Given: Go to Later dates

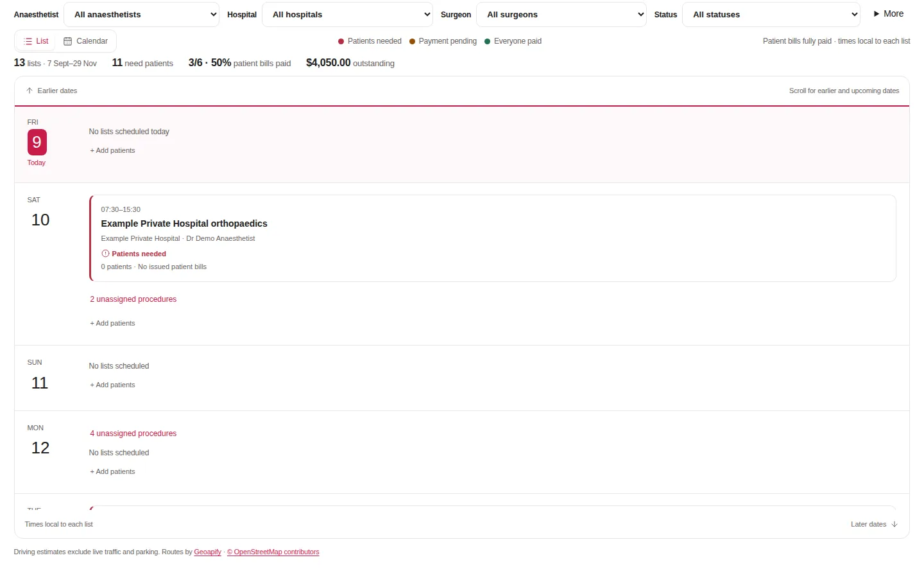Looking at the screenshot, I should [x=874, y=524].
